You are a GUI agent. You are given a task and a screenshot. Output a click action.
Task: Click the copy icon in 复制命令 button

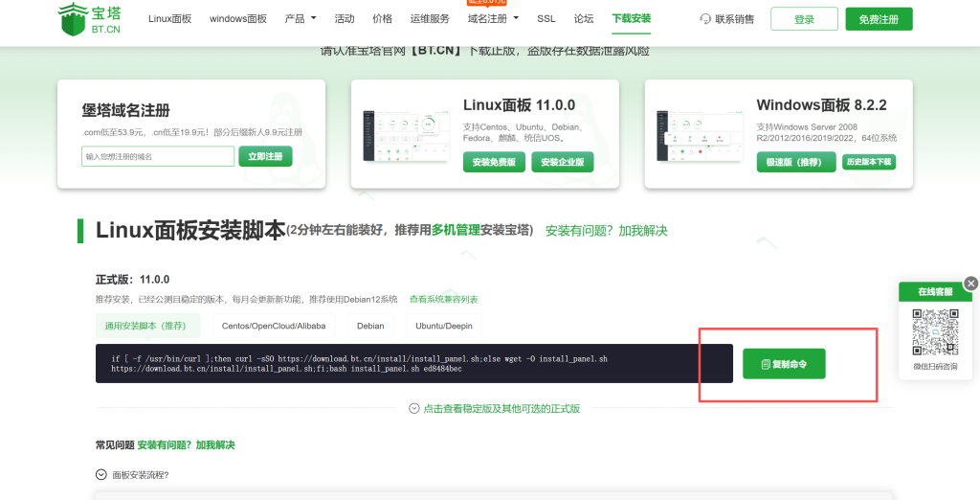766,364
